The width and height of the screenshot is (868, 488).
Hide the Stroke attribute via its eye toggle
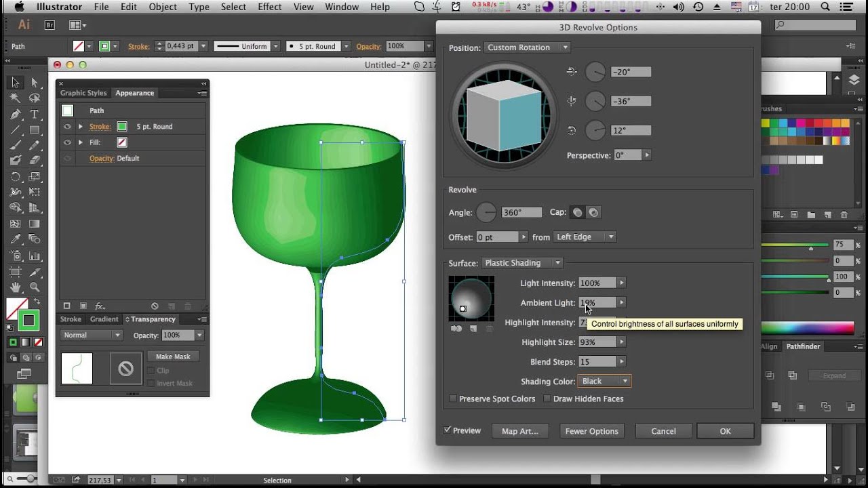click(x=67, y=126)
